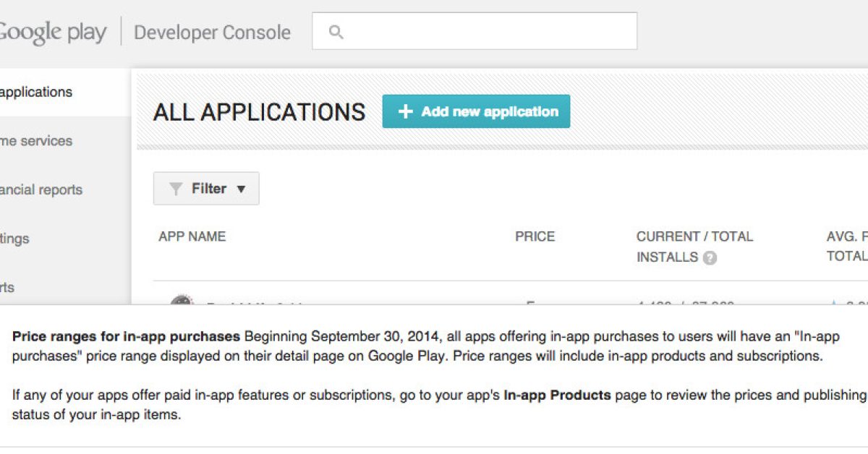This screenshot has width=868, height=454.
Task: Click the search magnifier icon
Action: coord(336,32)
